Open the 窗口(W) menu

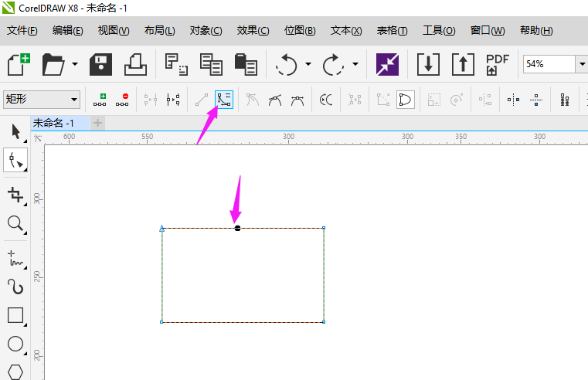point(488,30)
